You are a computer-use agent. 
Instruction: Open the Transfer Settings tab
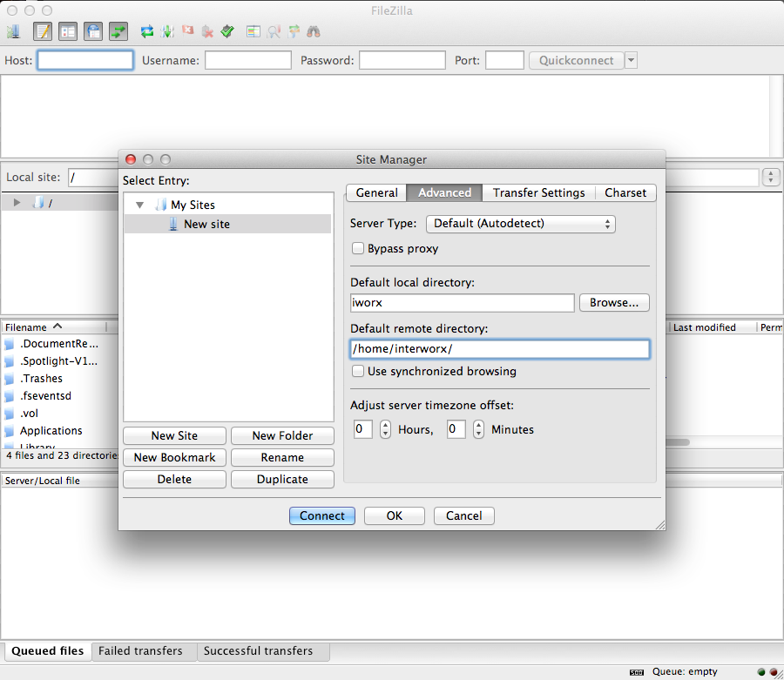pos(538,193)
